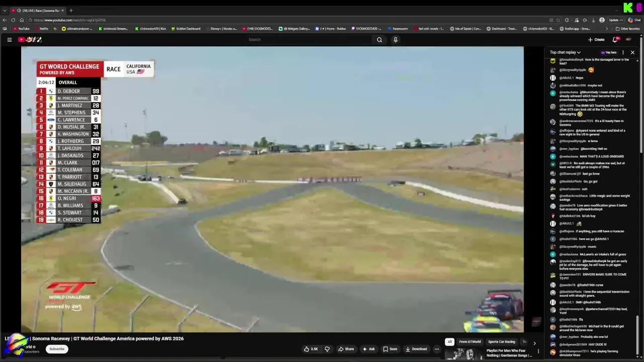Go back in browser history
This screenshot has height=362, width=644.
(x=5, y=20)
